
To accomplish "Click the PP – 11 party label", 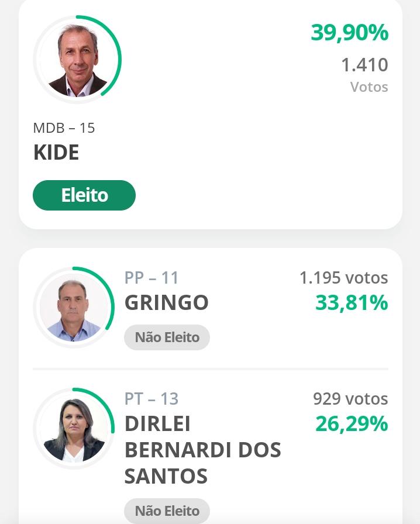I will 152,277.
